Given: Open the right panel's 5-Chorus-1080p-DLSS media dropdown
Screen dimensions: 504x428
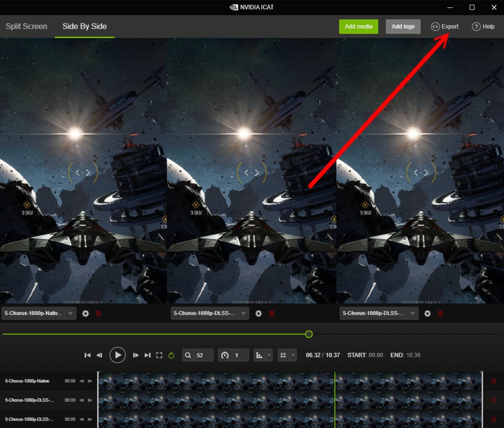Looking at the screenshot, I should [x=379, y=313].
